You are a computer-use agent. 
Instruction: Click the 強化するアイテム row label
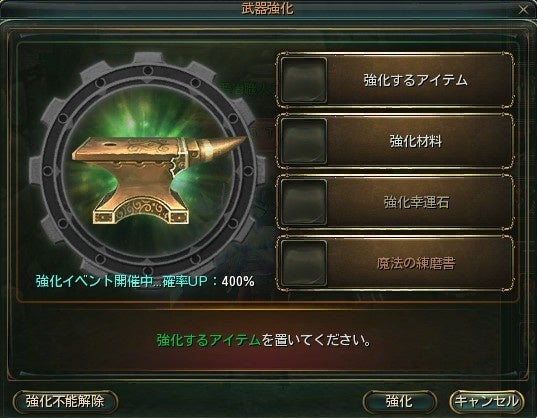click(x=415, y=80)
